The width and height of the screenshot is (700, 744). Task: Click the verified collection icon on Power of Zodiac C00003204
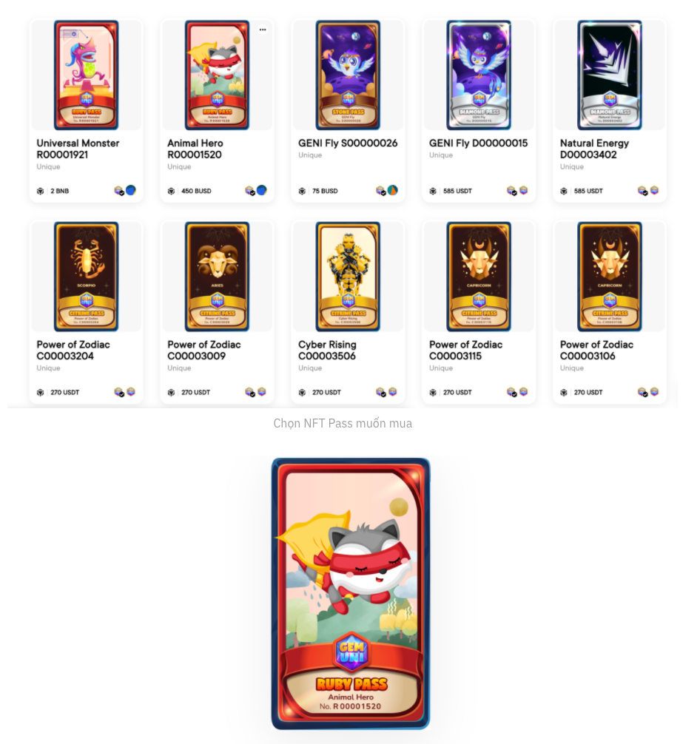(119, 392)
